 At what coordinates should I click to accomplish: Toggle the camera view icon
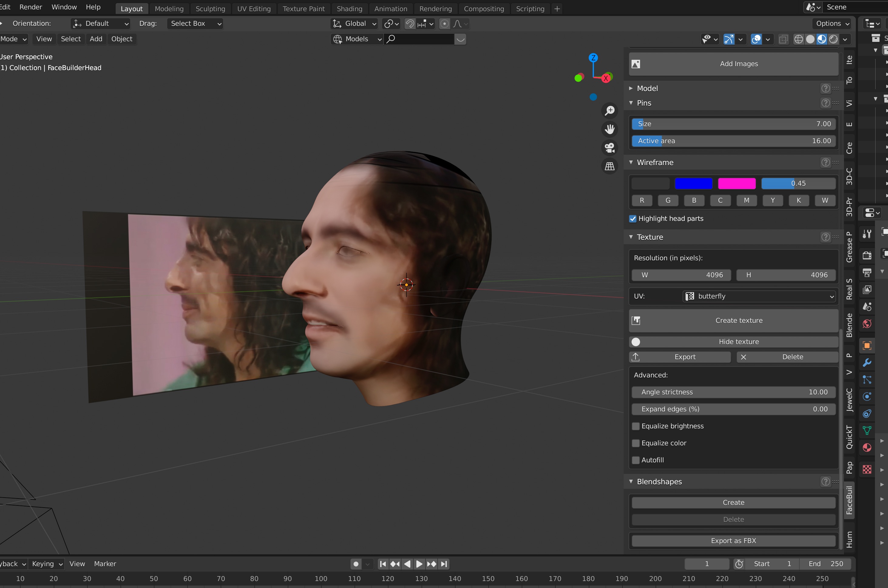[x=610, y=148]
